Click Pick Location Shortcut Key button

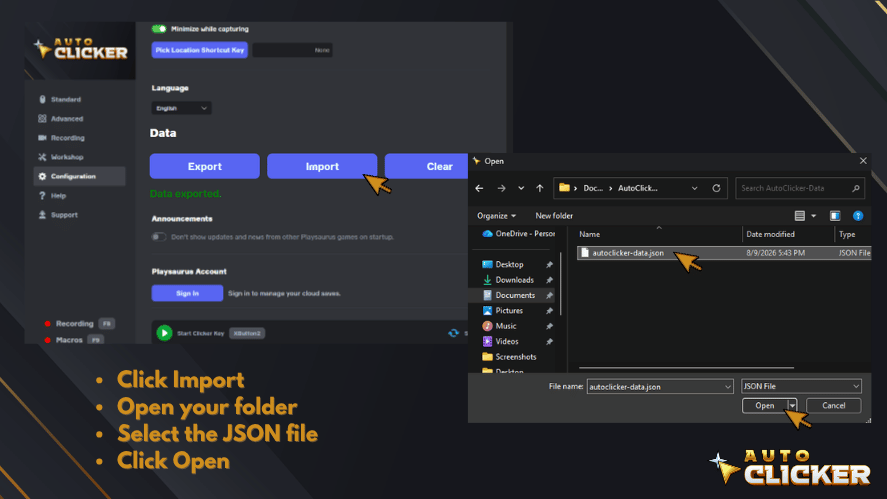point(200,50)
